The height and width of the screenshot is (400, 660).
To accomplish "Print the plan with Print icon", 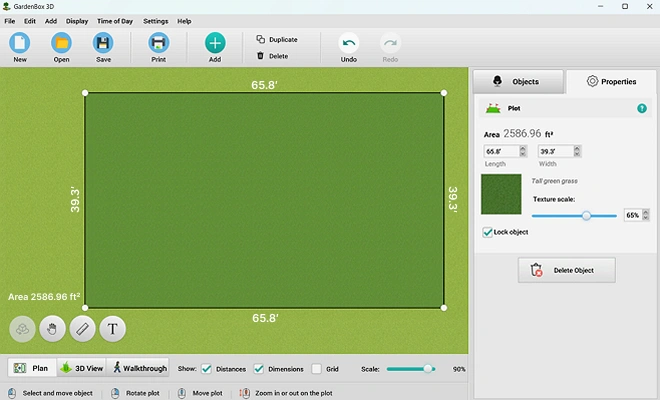I will pyautogui.click(x=159, y=43).
